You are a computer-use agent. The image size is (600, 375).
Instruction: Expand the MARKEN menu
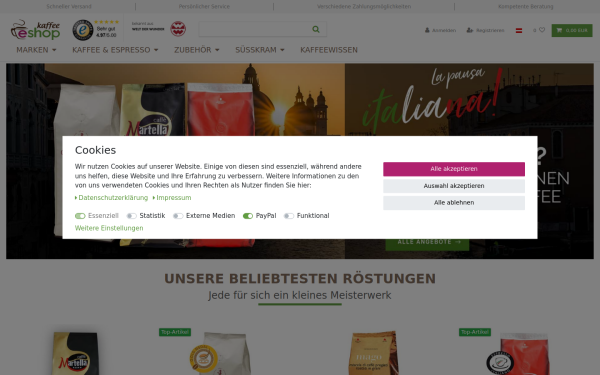[36, 50]
